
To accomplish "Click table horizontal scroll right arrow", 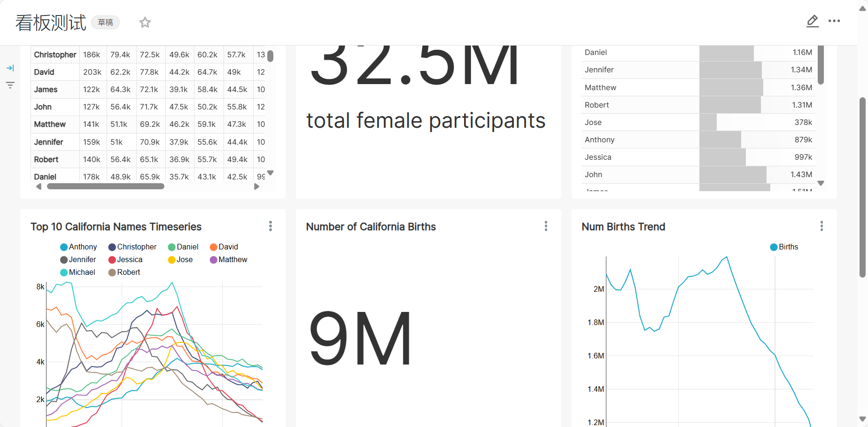I will coord(256,186).
